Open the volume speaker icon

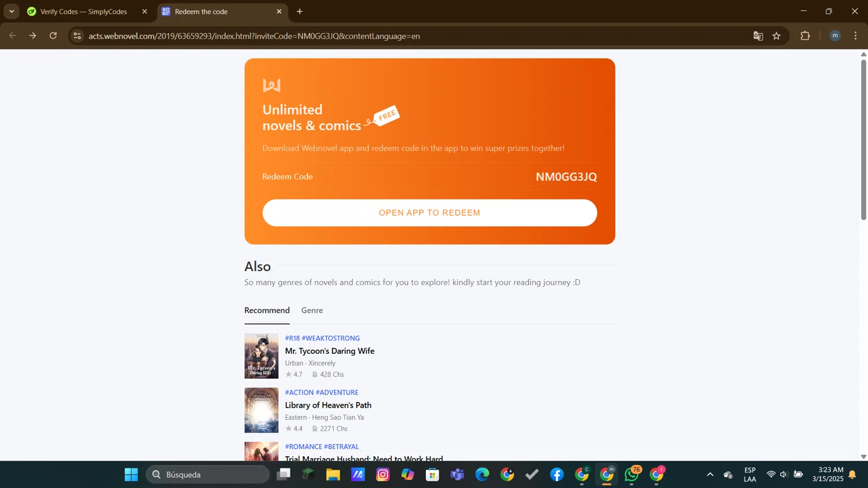784,475
